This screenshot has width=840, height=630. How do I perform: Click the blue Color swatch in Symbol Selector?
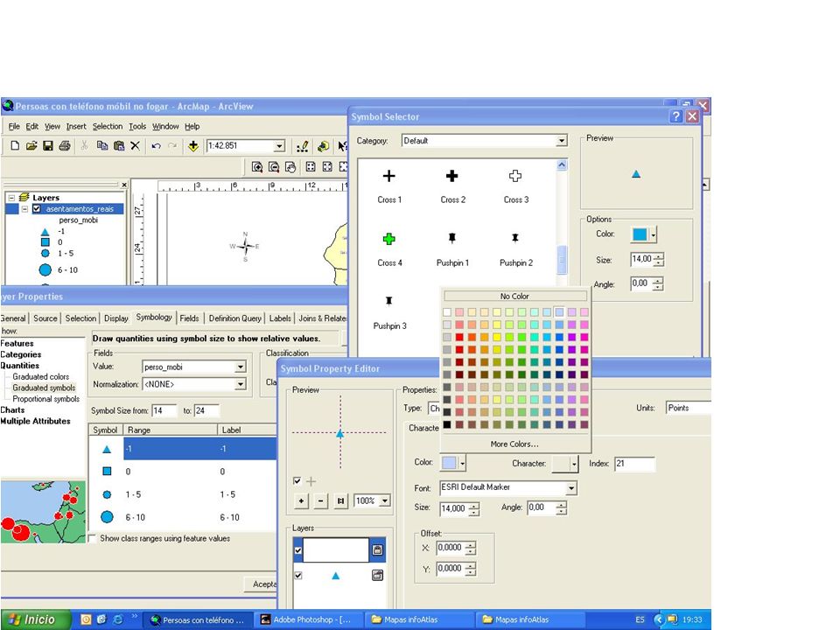point(640,234)
